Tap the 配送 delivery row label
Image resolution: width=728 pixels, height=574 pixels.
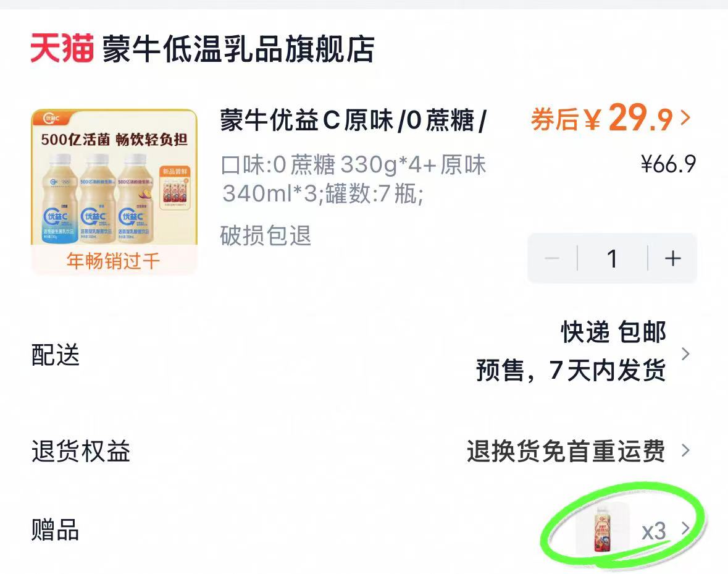pos(56,355)
